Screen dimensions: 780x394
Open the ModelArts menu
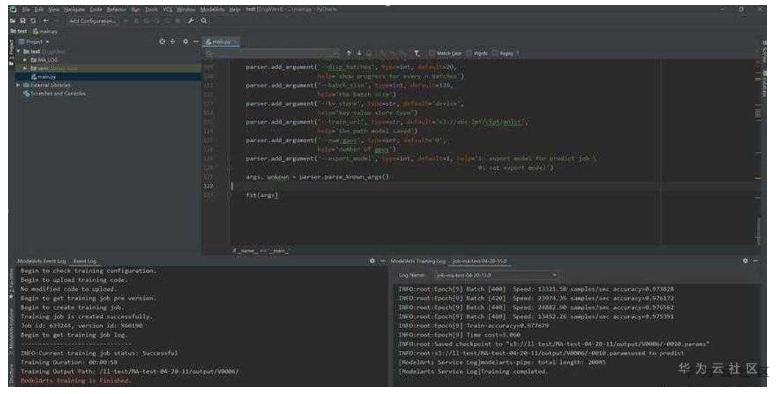tap(212, 9)
